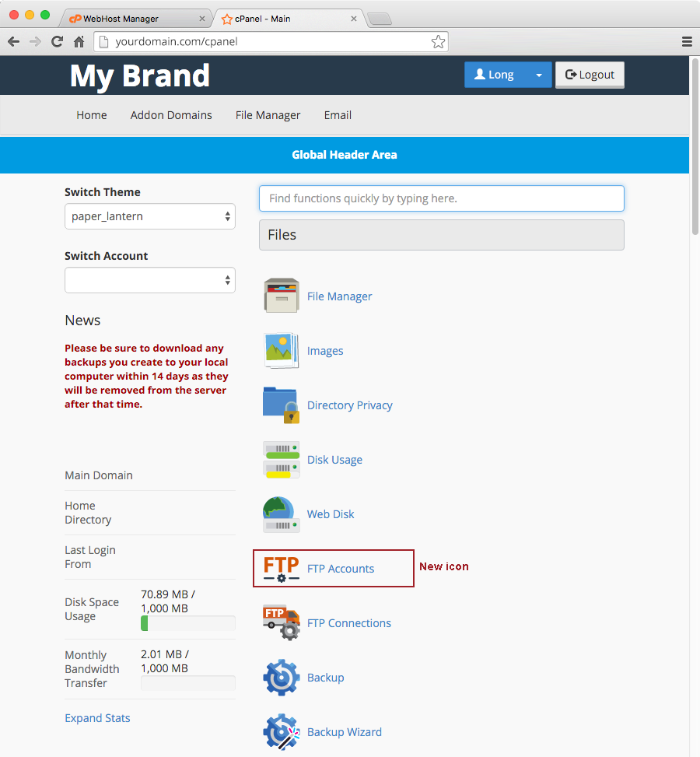700x757 pixels.
Task: Open the Directory Privacy folder-lock icon
Action: coord(281,405)
